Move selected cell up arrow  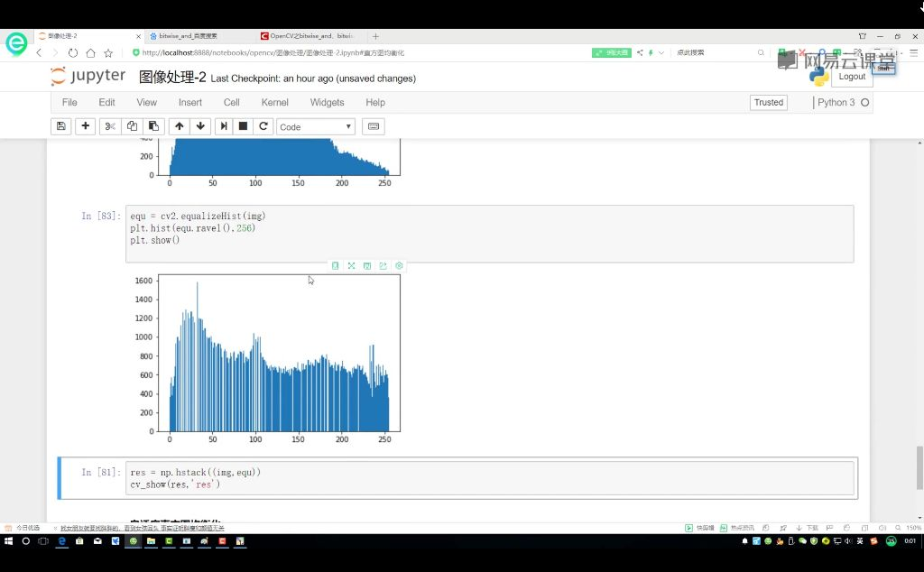click(x=180, y=126)
